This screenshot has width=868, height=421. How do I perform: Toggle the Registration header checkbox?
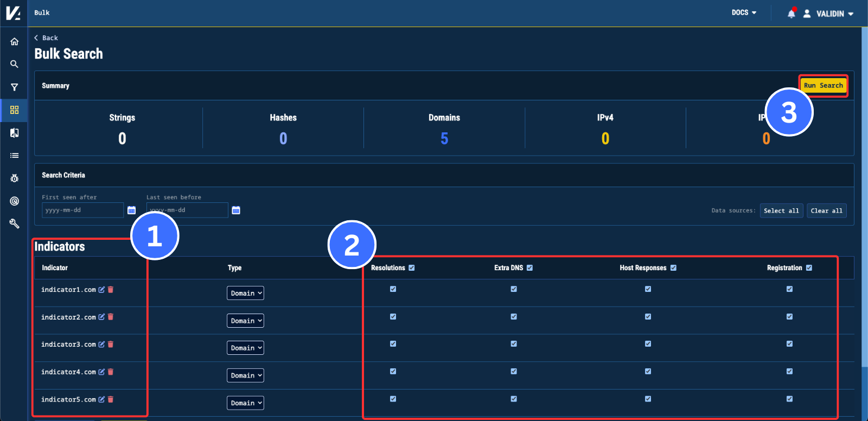tap(809, 267)
